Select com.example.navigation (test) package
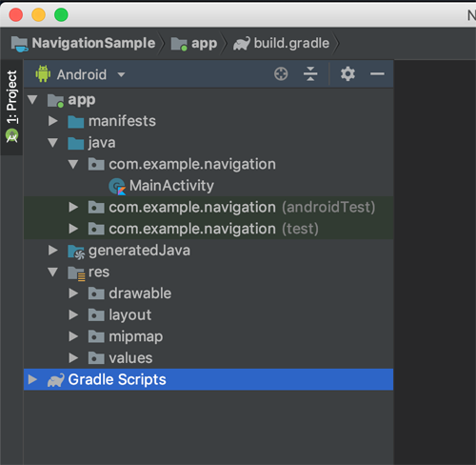This screenshot has height=465, width=476. [x=213, y=229]
